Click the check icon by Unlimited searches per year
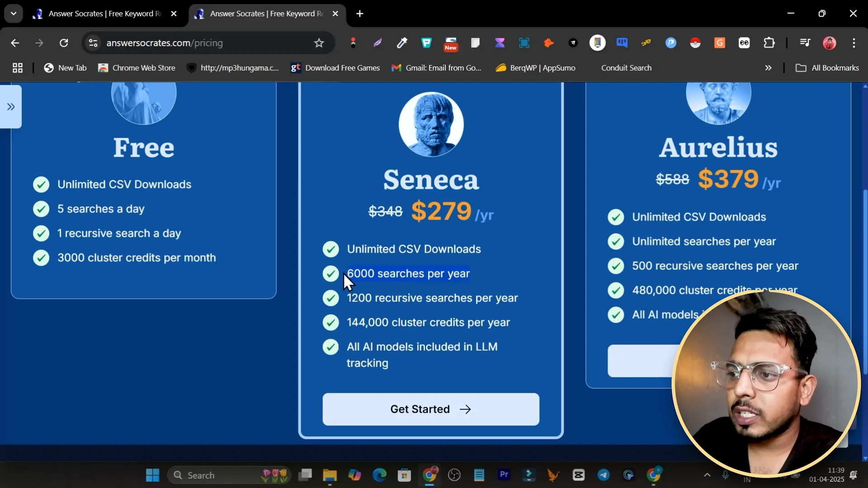The image size is (868, 488). 616,242
